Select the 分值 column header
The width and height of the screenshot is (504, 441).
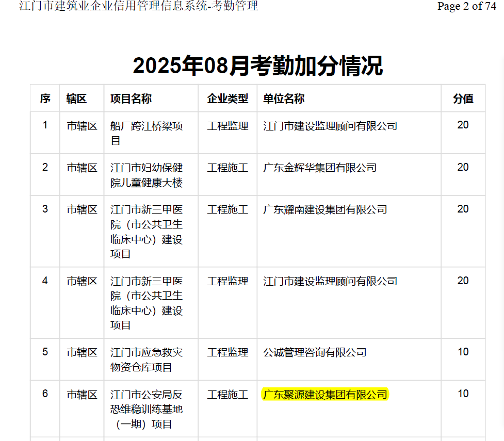[463, 99]
